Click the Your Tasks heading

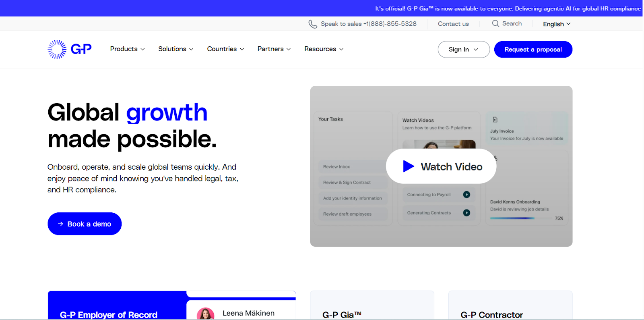pyautogui.click(x=330, y=119)
